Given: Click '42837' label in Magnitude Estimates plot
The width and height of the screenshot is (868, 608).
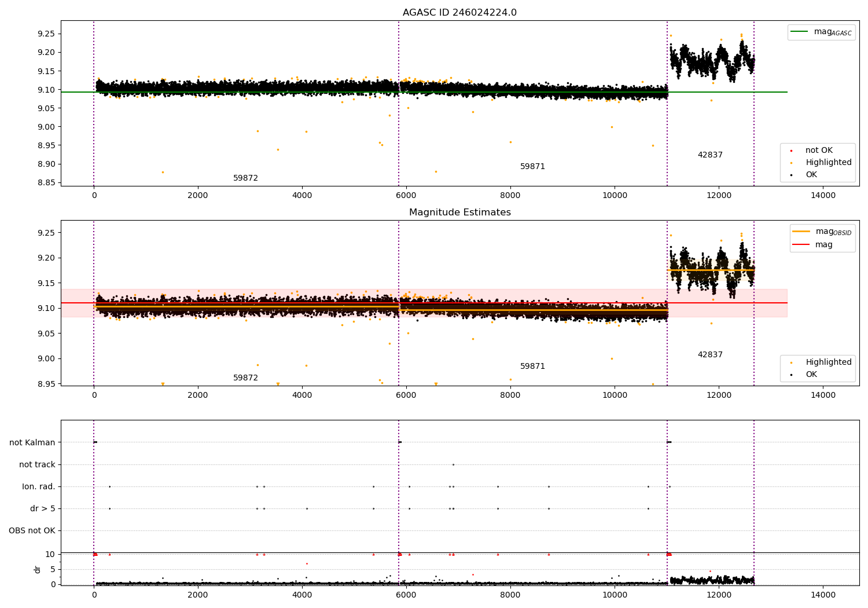Looking at the screenshot, I should 710,355.
